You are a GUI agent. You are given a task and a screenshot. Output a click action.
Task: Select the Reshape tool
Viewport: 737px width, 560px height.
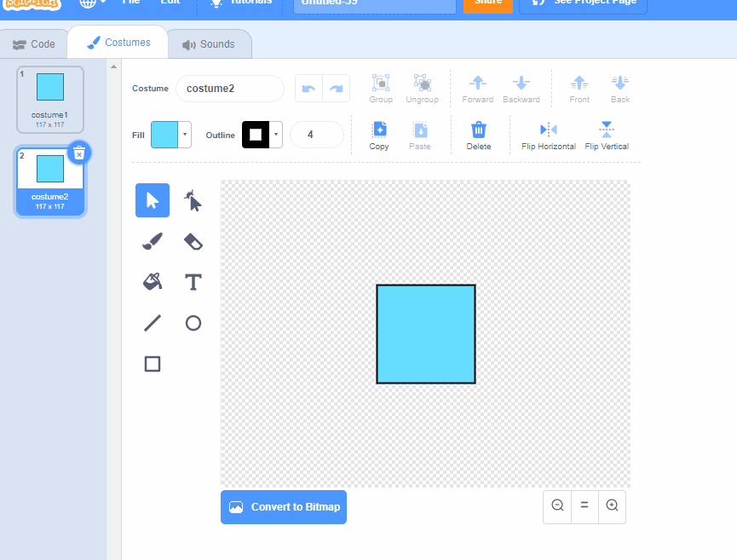pyautogui.click(x=193, y=200)
